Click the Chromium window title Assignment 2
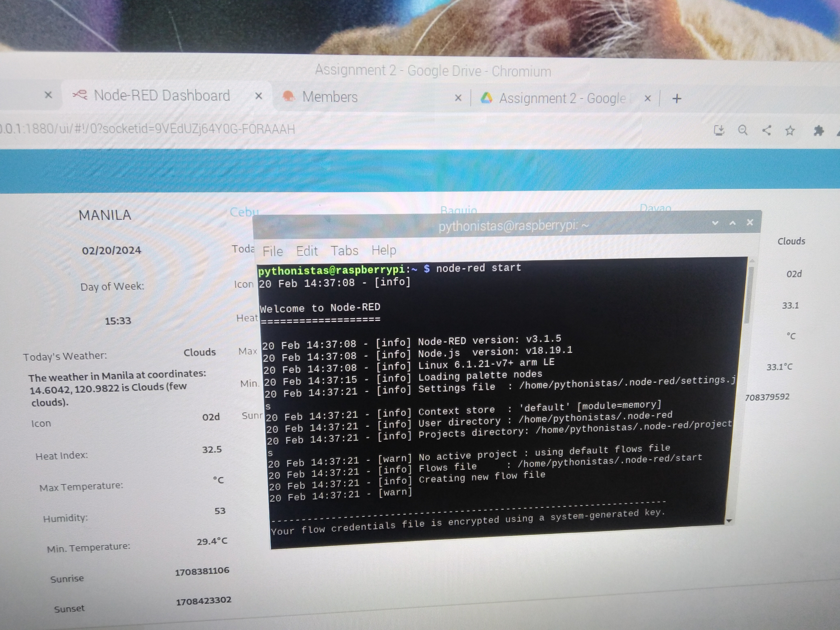The image size is (840, 630). [433, 71]
